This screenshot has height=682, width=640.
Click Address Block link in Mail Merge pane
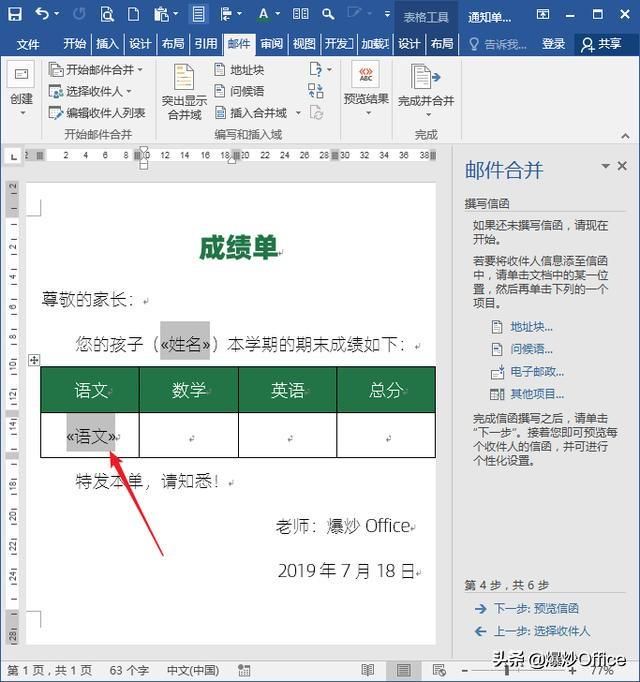pyautogui.click(x=531, y=327)
